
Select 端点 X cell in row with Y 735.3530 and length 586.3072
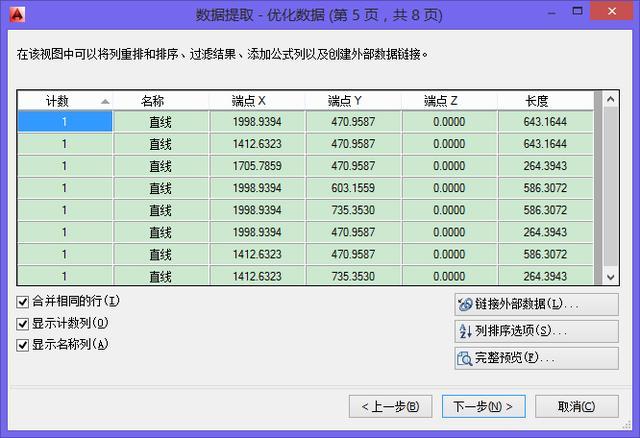pos(257,210)
